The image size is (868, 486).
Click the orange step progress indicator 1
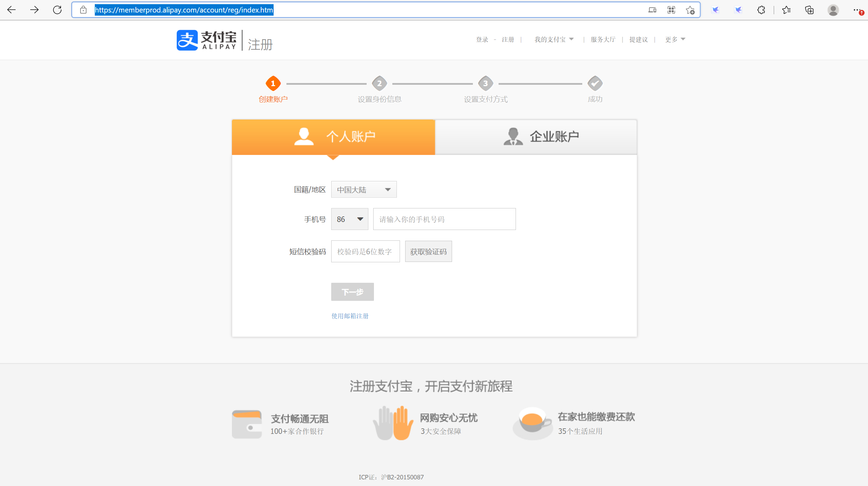pos(273,84)
